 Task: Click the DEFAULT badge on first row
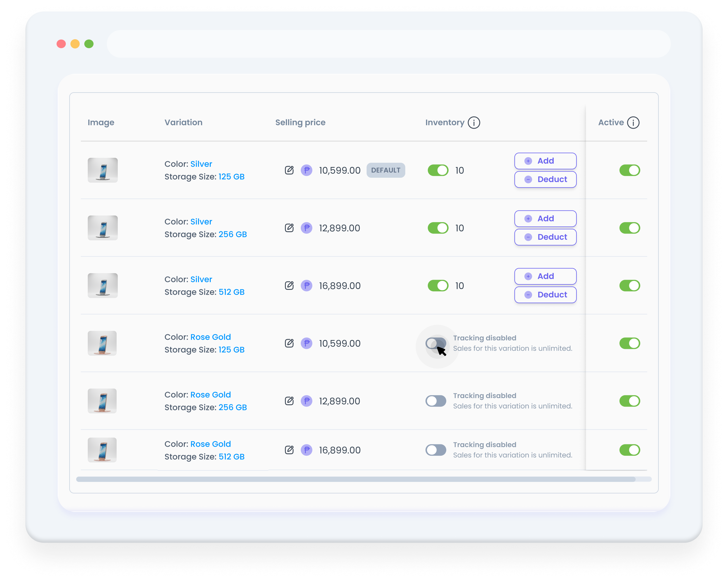[386, 170]
